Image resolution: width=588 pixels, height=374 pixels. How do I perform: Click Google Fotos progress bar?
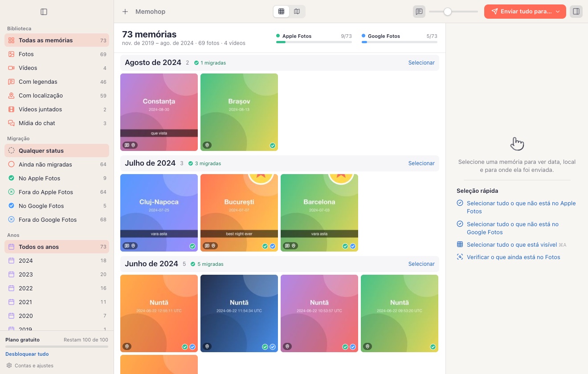coord(400,42)
